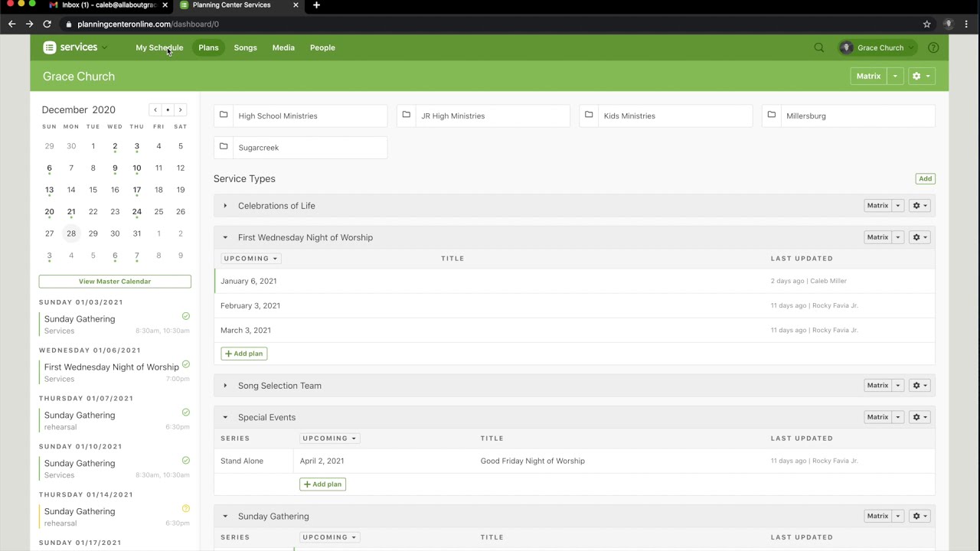The width and height of the screenshot is (980, 551).
Task: Open gear menu for First Wednesday Night of Worship
Action: (920, 237)
